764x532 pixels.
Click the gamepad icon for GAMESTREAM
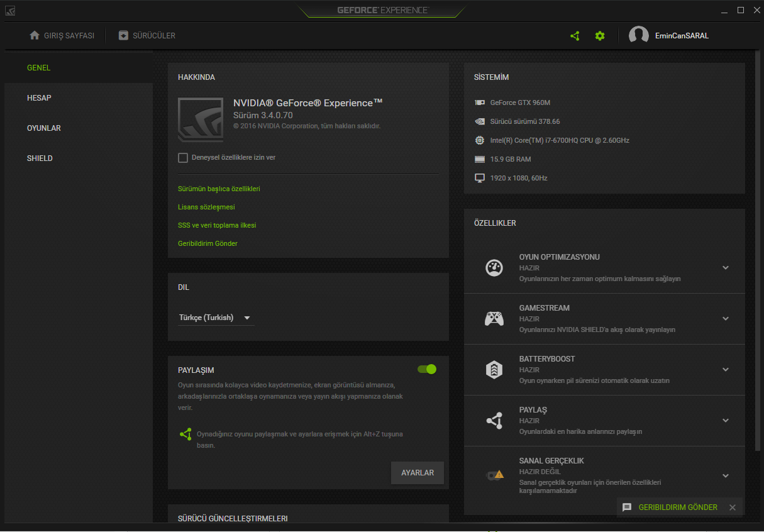(494, 319)
